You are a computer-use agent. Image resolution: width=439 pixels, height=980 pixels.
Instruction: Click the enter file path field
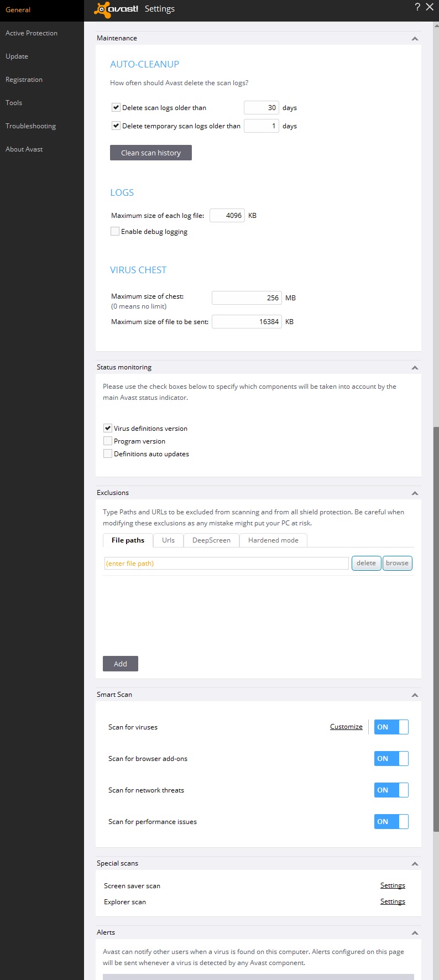227,563
